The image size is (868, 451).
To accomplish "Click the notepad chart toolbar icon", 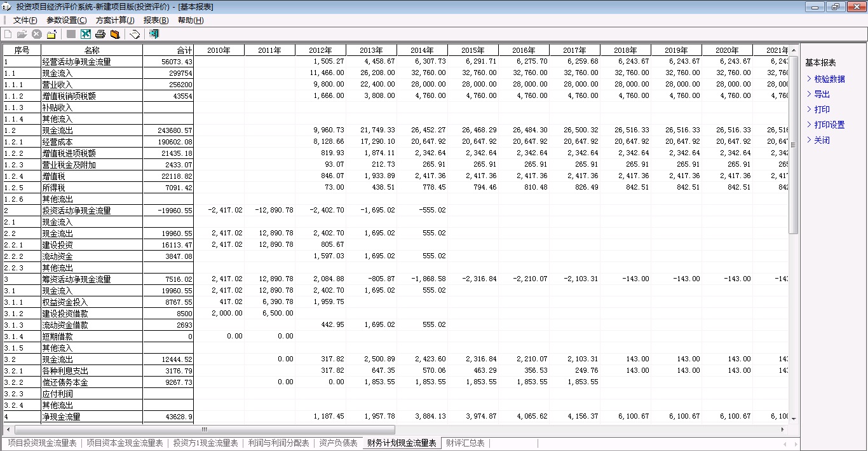I will 135,34.
